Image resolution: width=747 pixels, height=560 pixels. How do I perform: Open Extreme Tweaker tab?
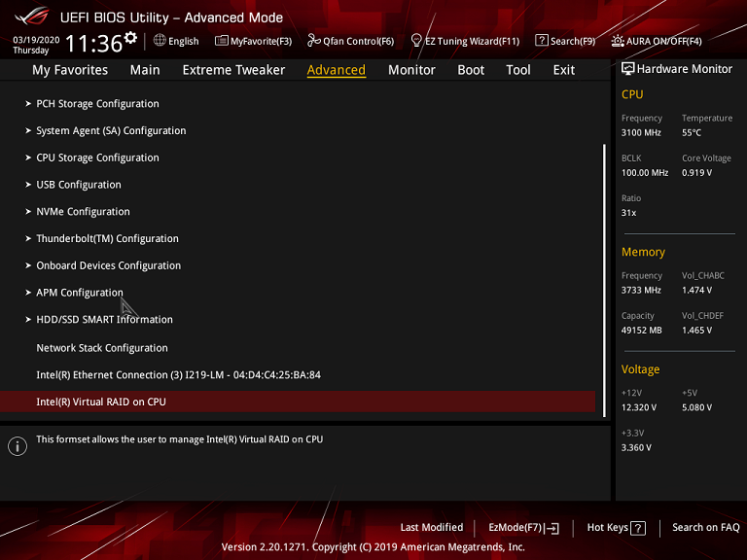click(x=233, y=70)
